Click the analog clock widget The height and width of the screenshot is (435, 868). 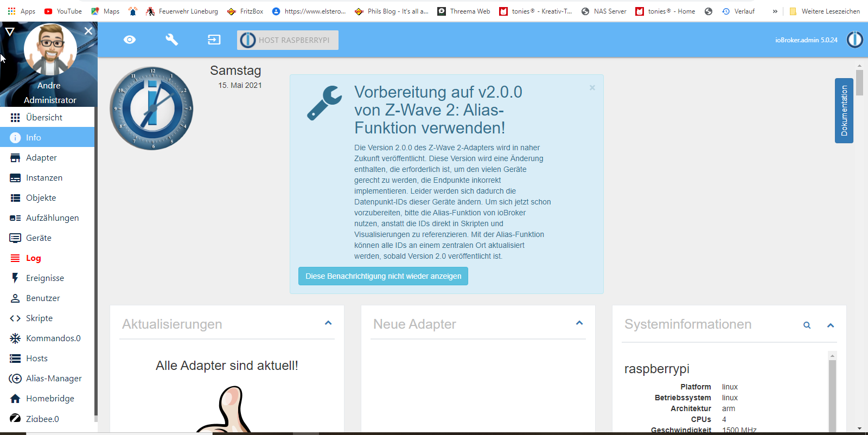point(151,108)
